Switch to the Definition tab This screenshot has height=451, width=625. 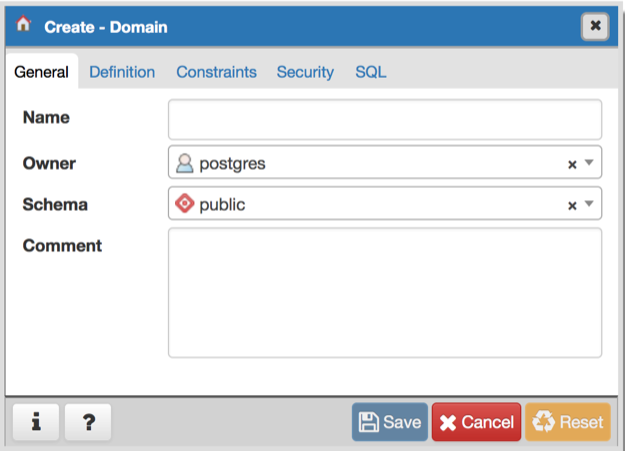point(122,72)
